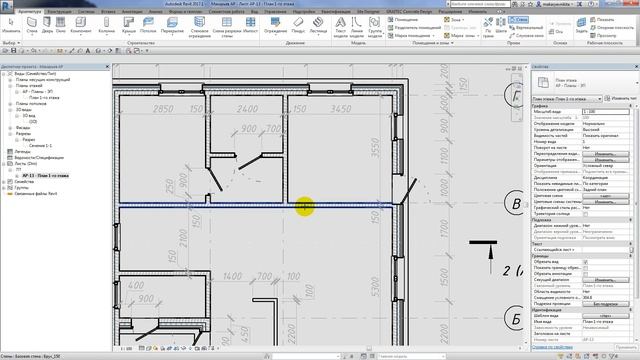This screenshot has width=640, height=360.
Task: Open the Зона tool dropdown arrow
Action: coord(464,20)
